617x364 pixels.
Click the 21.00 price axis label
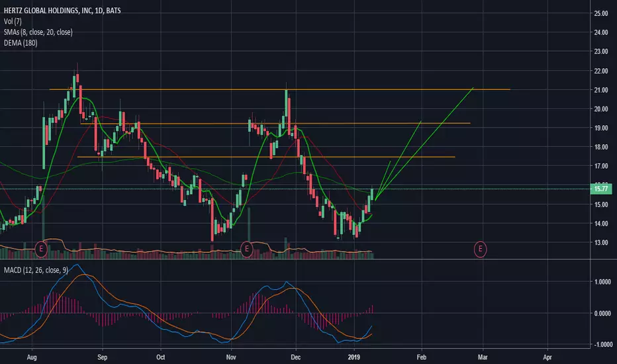pyautogui.click(x=601, y=90)
